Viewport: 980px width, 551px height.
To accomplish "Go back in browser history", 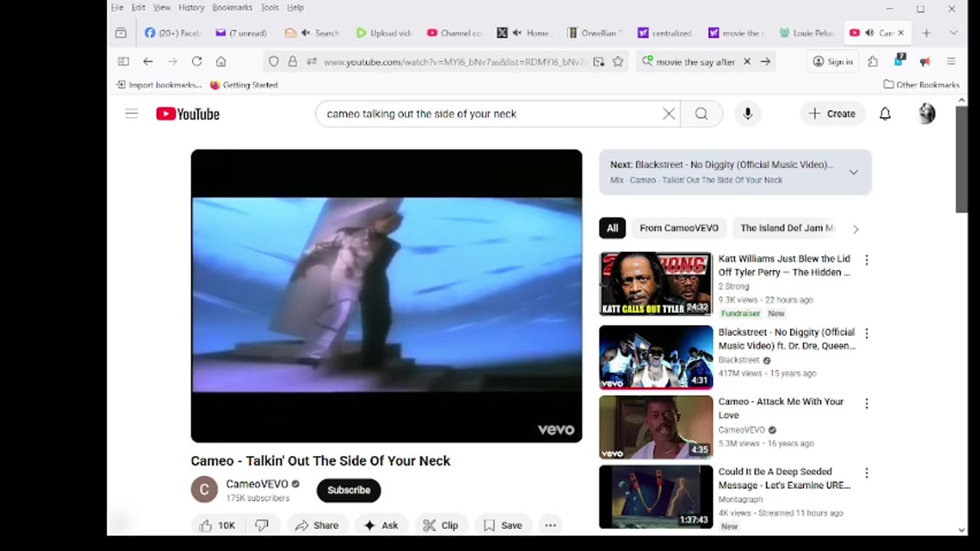I will pos(148,61).
